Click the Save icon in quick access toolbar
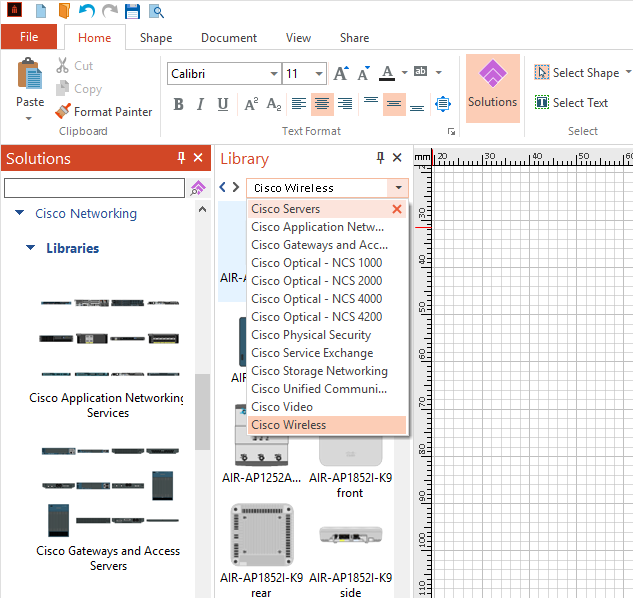Screen dimensions: 633x598 (x=133, y=12)
